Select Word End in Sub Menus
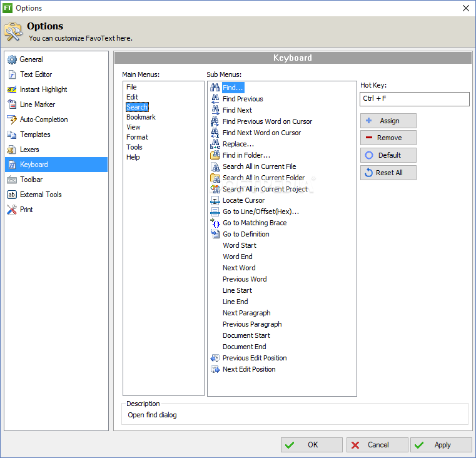The width and height of the screenshot is (476, 458). click(x=238, y=257)
